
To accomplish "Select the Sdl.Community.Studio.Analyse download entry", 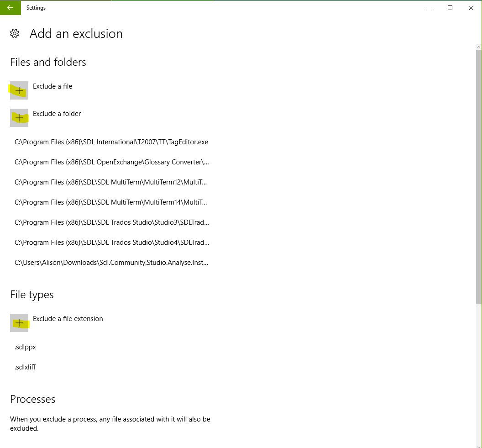I will [x=111, y=263].
